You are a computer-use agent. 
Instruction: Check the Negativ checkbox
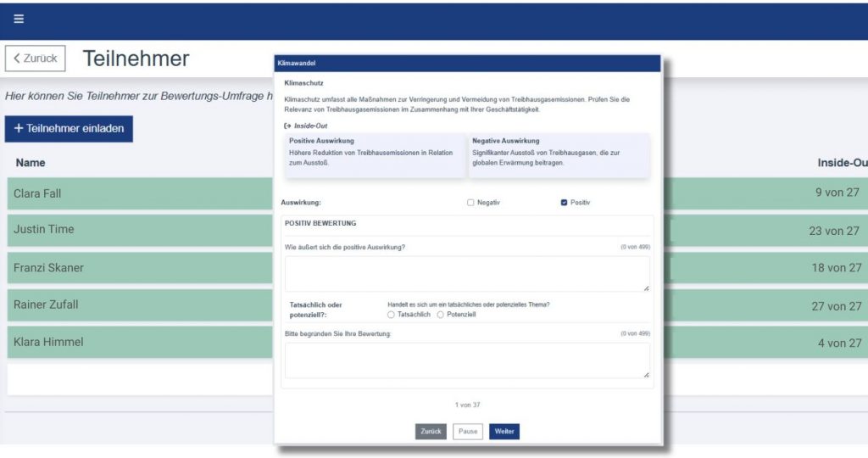coord(470,203)
